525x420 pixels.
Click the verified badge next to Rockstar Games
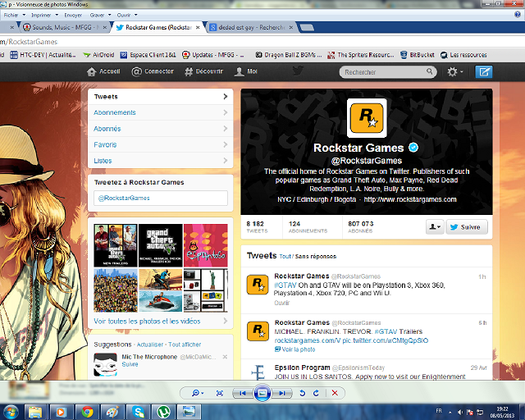[413, 148]
